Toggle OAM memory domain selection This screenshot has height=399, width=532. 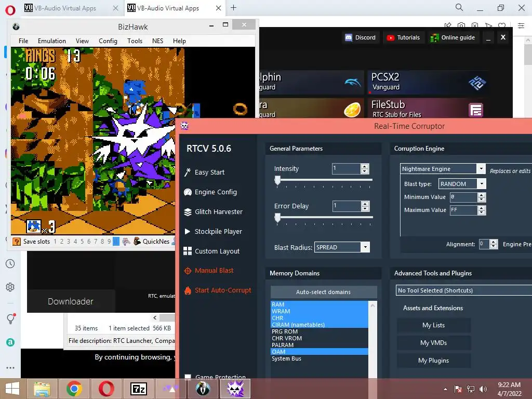pyautogui.click(x=320, y=352)
